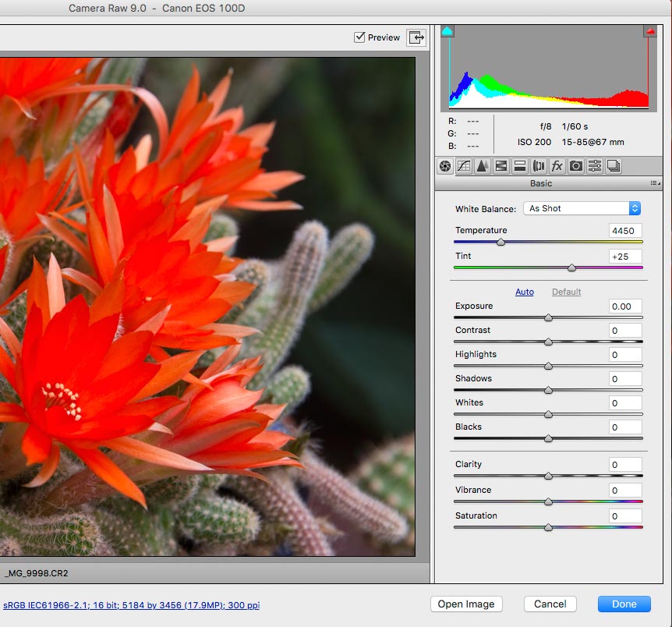Click the Default tone link
The height and width of the screenshot is (627, 672).
(566, 292)
